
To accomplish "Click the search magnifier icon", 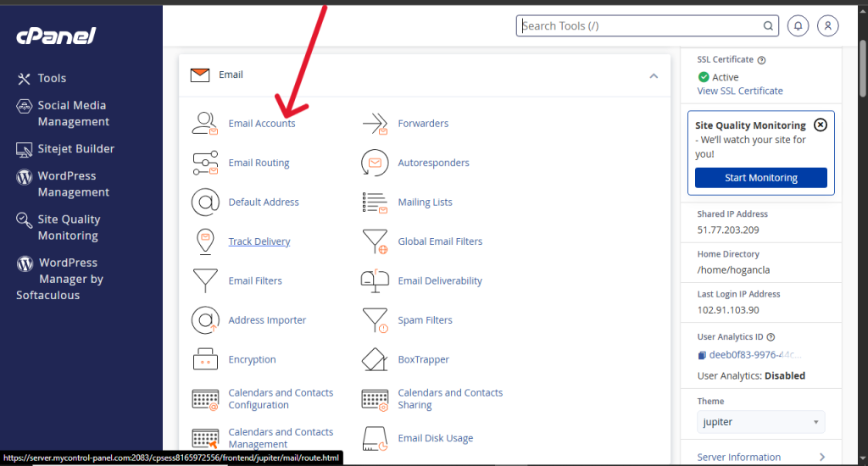I will point(768,26).
